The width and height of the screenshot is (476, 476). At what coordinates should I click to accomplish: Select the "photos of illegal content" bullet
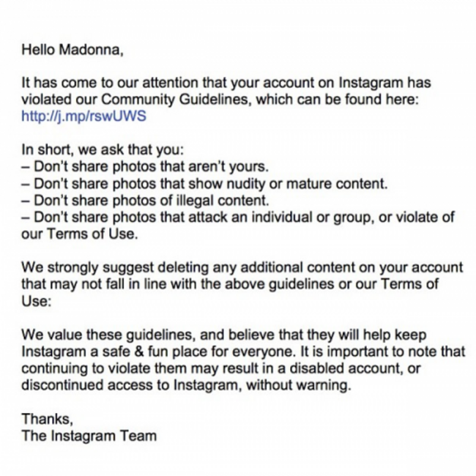[145, 200]
